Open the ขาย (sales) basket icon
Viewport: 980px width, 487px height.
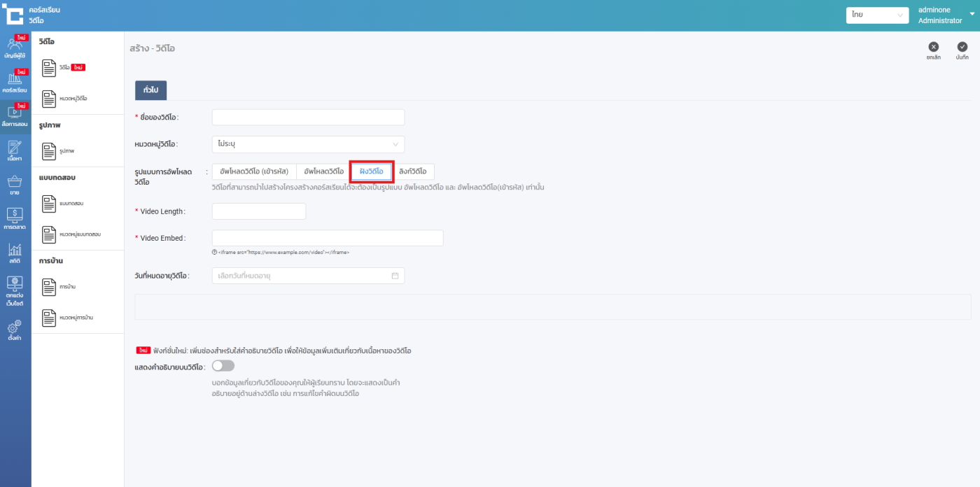point(15,185)
